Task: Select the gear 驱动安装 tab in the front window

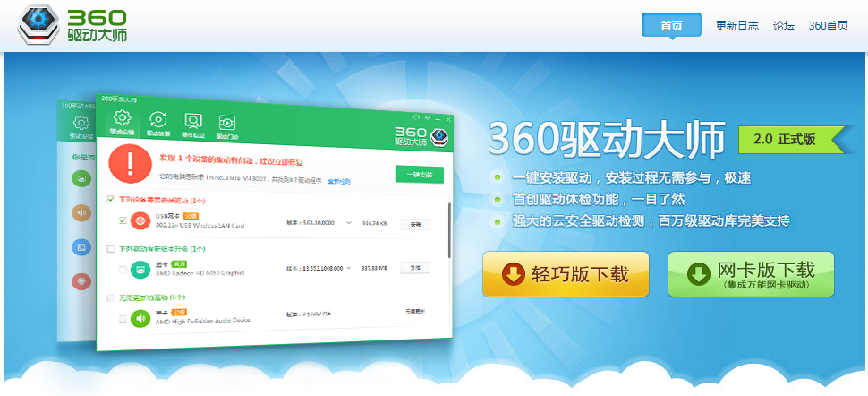Action: 122,123
